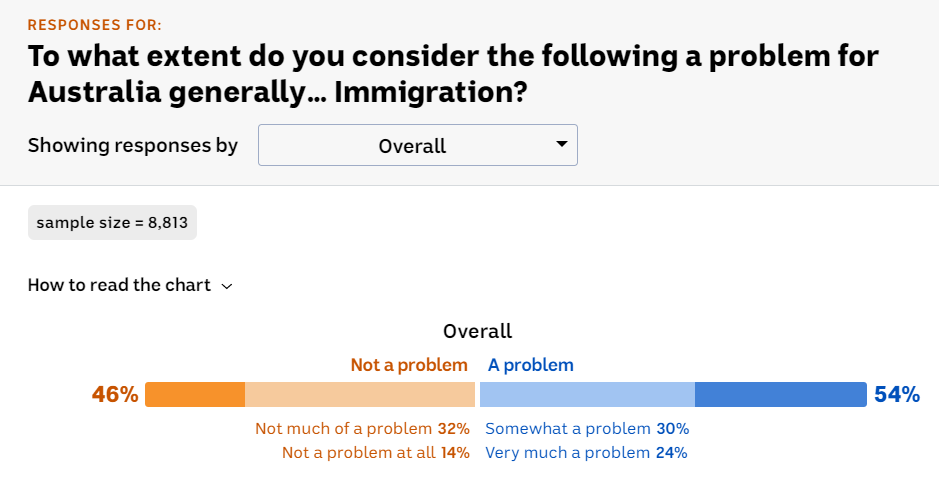Select the light orange bar segment
939x486 pixels.
click(360, 394)
